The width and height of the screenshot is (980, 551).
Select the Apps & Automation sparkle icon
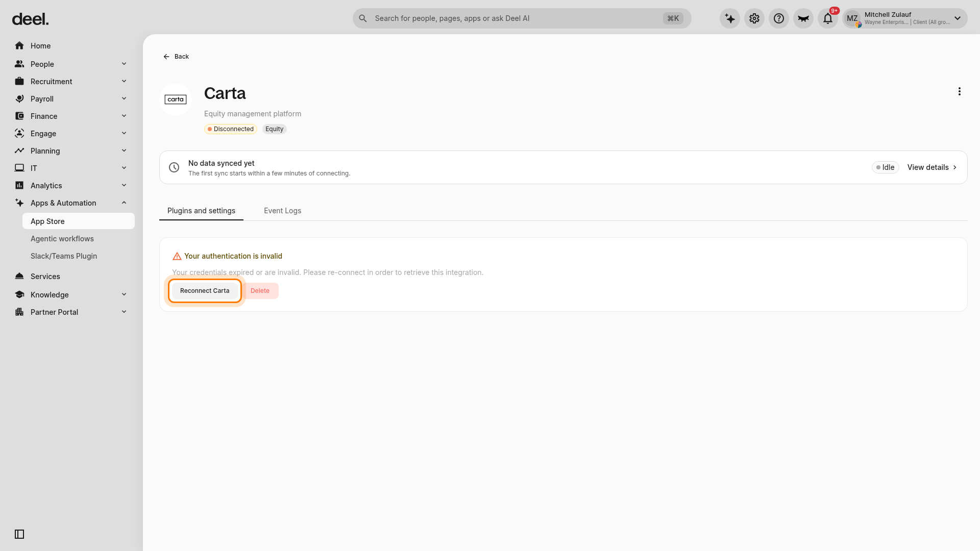point(19,203)
